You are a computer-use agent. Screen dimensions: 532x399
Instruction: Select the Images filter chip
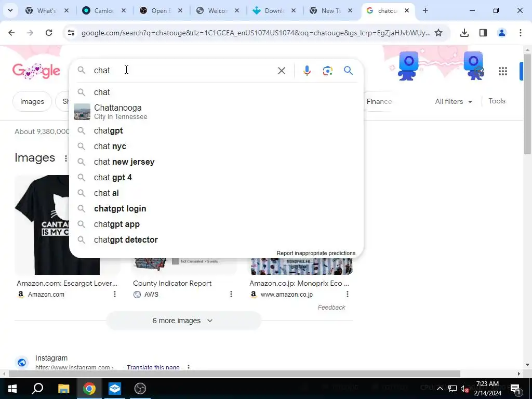click(32, 101)
